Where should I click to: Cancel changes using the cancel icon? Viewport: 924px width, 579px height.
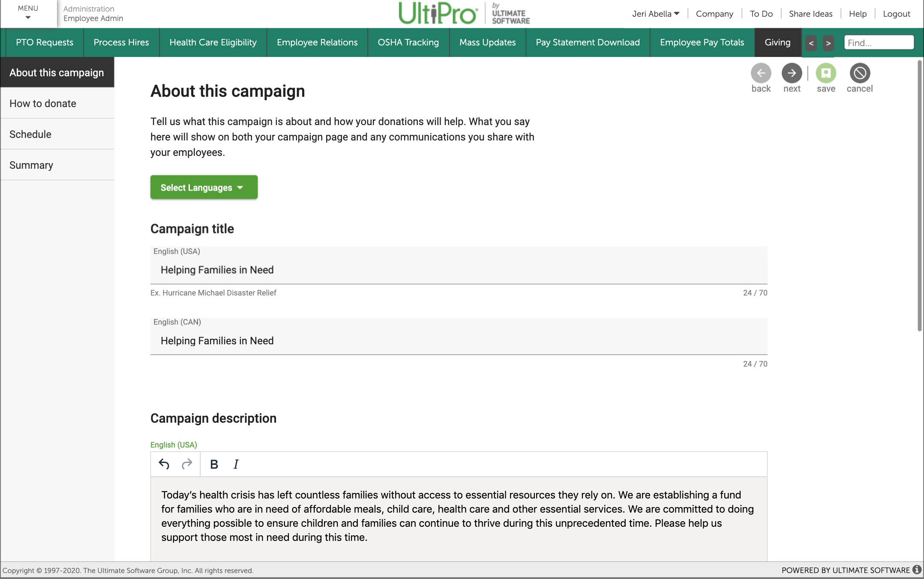859,73
